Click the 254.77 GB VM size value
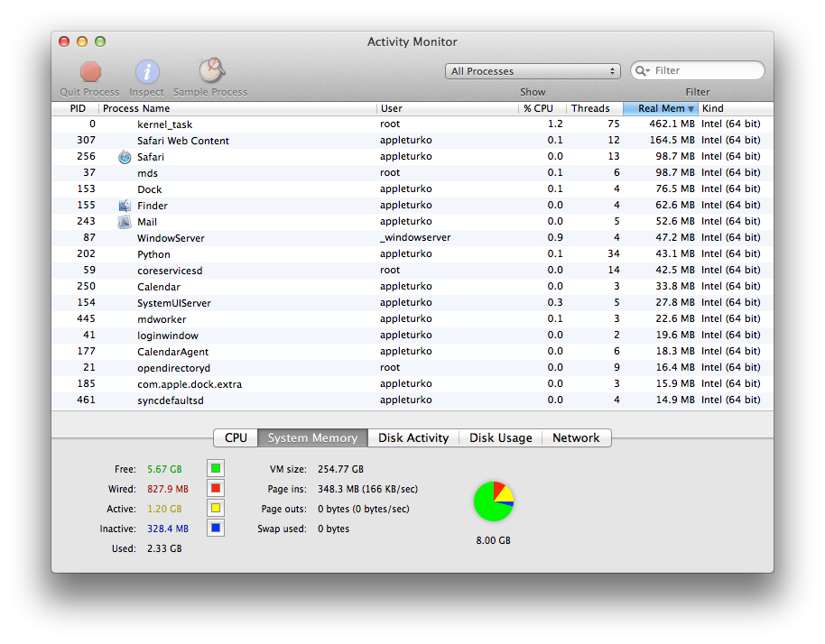Viewport: 825px width, 644px height. (340, 469)
